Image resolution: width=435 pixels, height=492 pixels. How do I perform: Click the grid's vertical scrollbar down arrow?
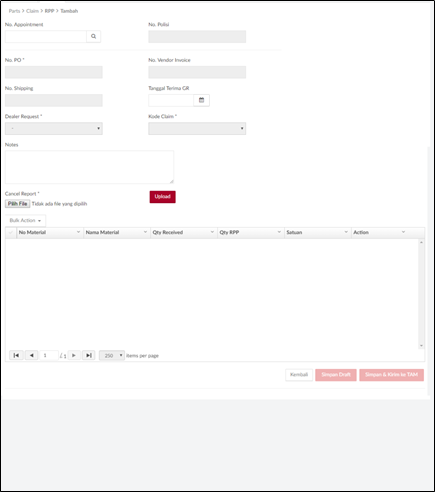(x=421, y=346)
